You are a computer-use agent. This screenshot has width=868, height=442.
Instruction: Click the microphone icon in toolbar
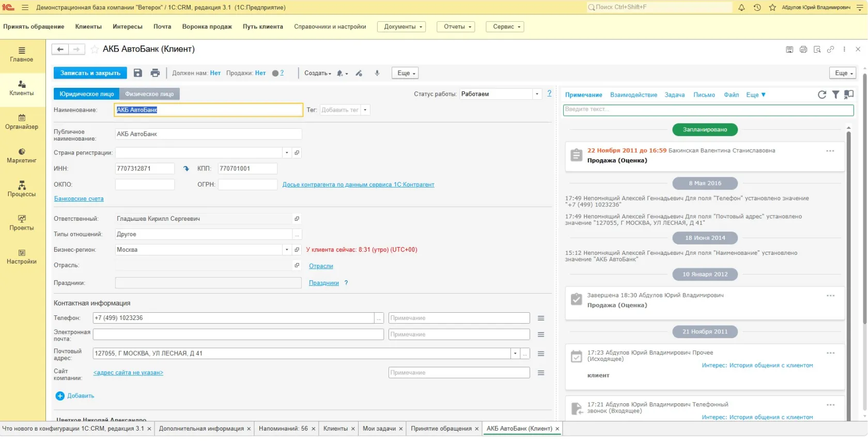[x=377, y=73]
